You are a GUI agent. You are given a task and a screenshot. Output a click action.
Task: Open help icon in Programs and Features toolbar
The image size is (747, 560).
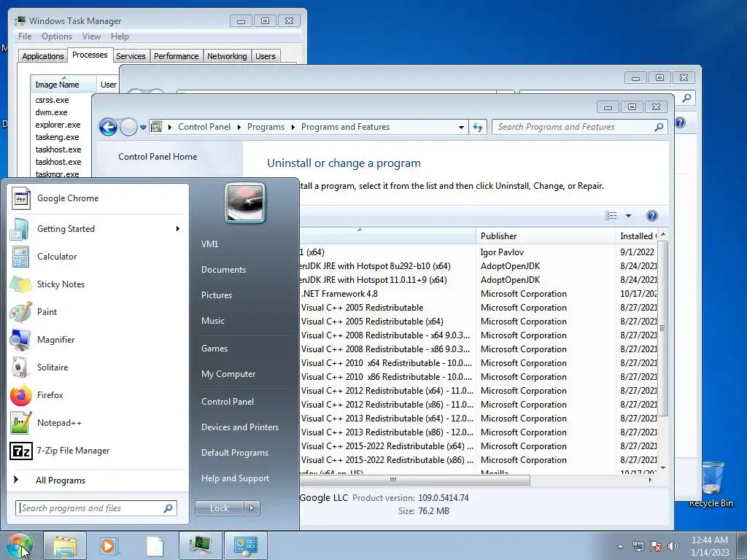(x=651, y=216)
